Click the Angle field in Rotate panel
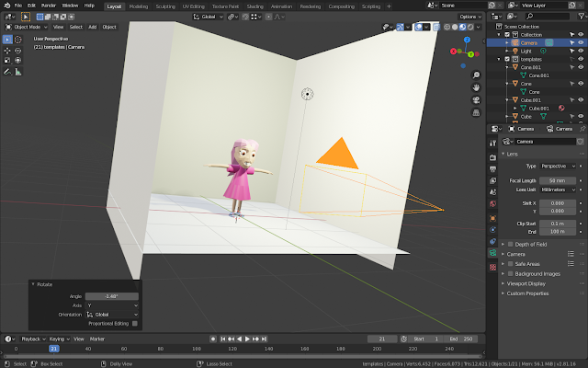This screenshot has width=588, height=368. 112,296
